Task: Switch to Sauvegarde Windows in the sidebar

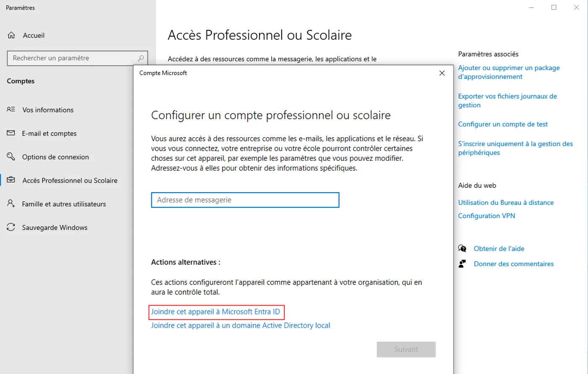Action: (x=55, y=227)
